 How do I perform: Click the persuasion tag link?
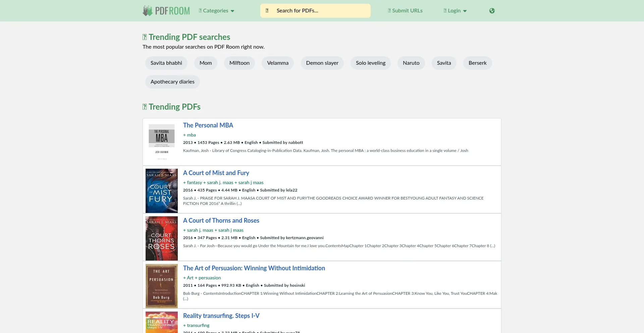(x=210, y=278)
